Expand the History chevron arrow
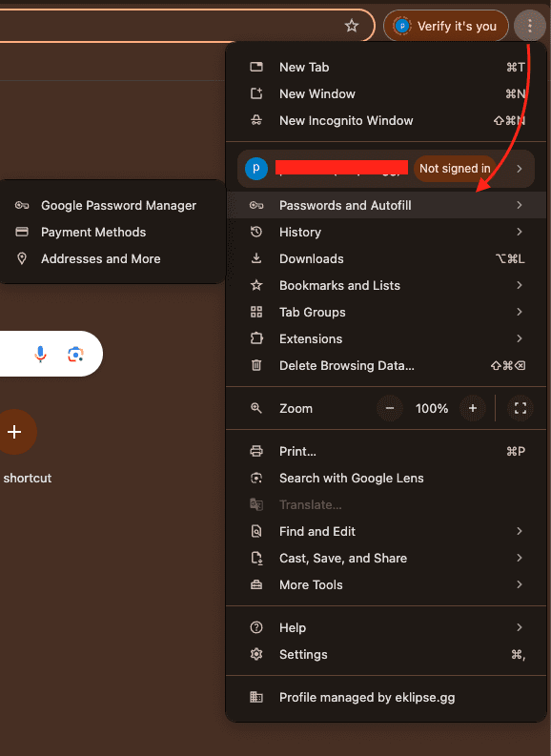 [x=520, y=232]
